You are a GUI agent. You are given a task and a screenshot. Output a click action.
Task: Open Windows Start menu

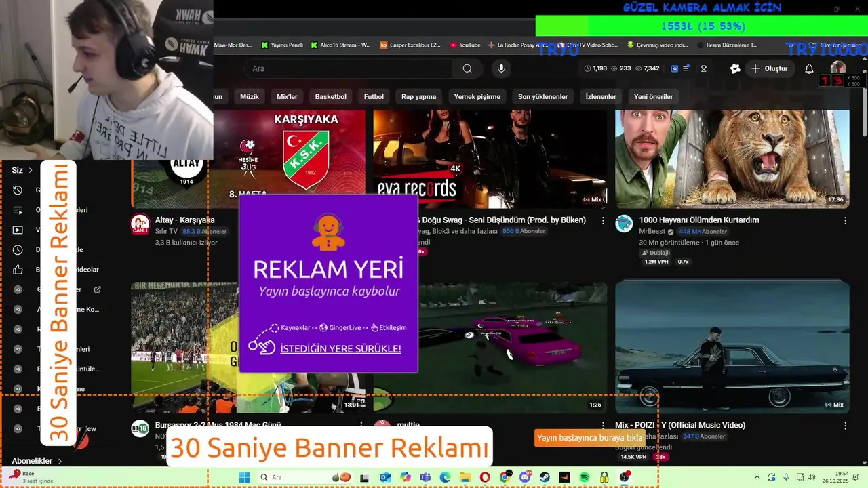244,477
